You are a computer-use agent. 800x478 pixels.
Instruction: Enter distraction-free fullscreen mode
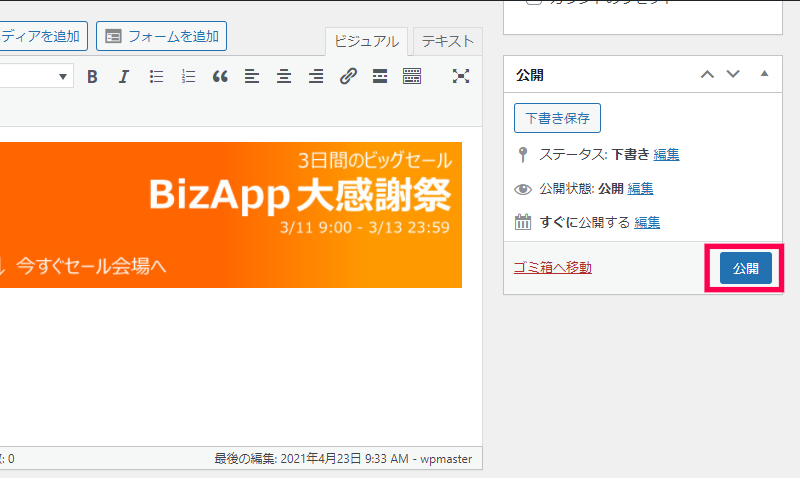click(461, 77)
